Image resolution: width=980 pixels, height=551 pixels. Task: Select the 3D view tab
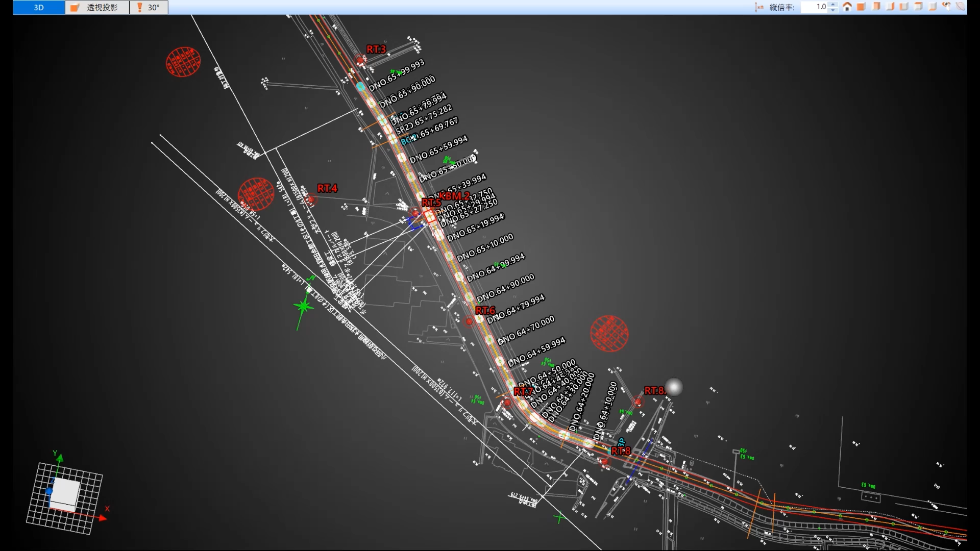point(39,7)
